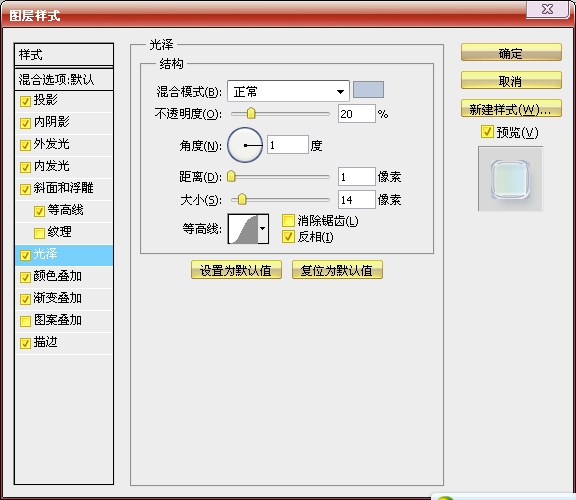This screenshot has width=576, height=500.
Task: Enable 消除锯齿 anti-alias checkbox
Action: 288,221
